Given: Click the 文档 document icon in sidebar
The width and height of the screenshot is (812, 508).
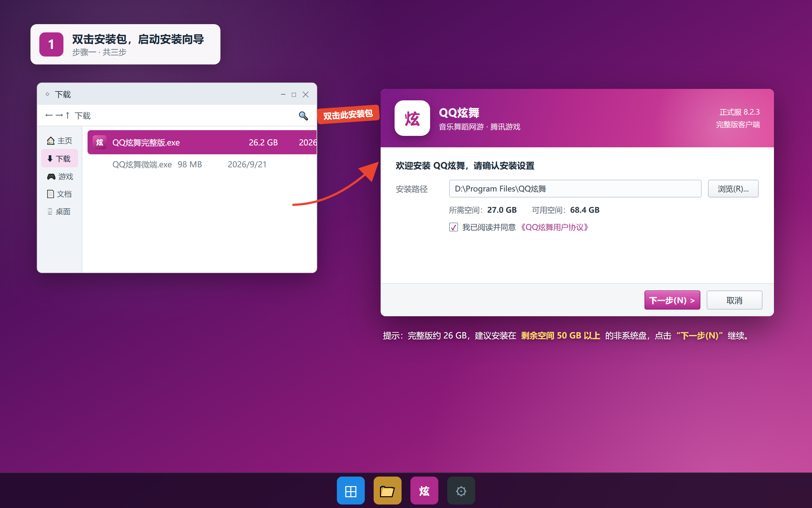Looking at the screenshot, I should pyautogui.click(x=50, y=194).
